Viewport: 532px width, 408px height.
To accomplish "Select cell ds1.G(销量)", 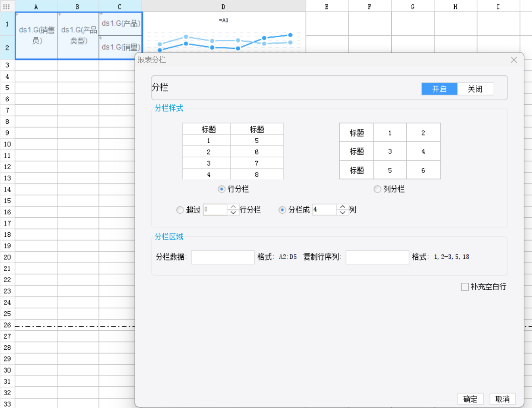I will point(121,48).
